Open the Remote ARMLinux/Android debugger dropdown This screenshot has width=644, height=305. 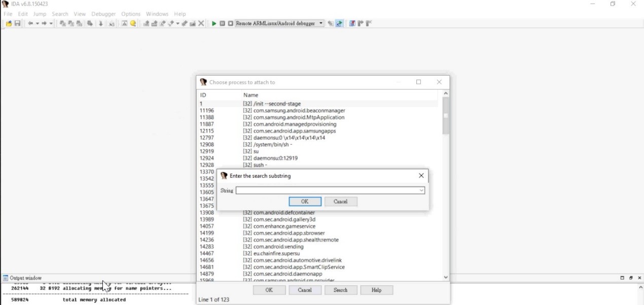[x=321, y=23]
